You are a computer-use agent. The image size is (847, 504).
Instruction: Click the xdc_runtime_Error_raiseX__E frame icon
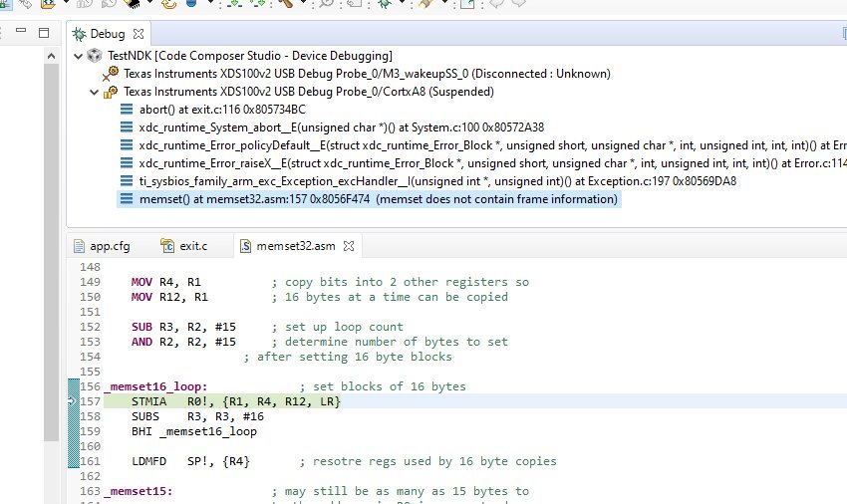pyautogui.click(x=126, y=163)
